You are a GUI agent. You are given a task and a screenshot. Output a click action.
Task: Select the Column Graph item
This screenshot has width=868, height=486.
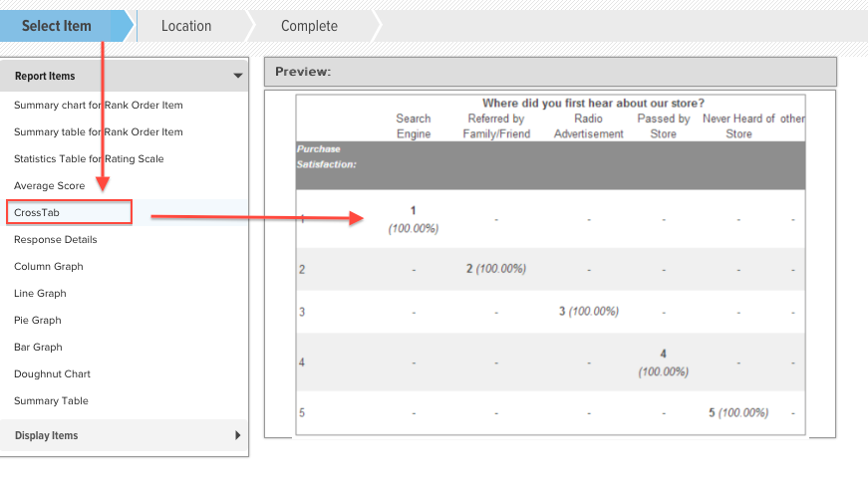[x=49, y=267]
